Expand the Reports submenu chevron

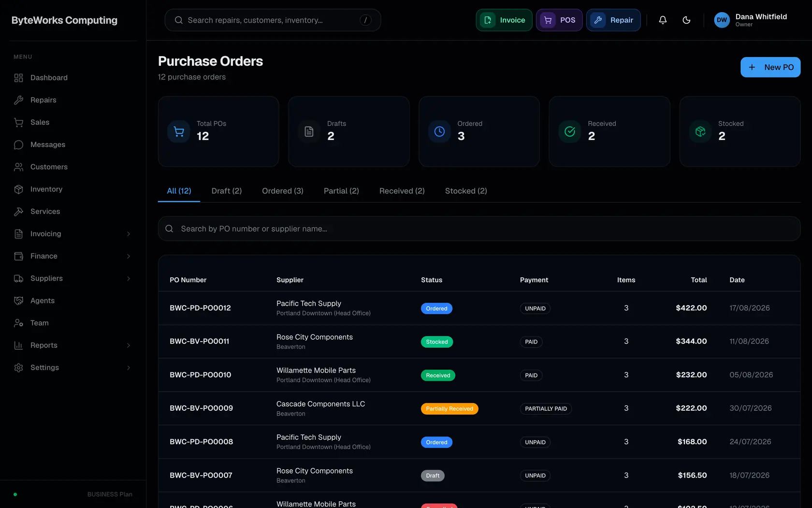pyautogui.click(x=129, y=345)
